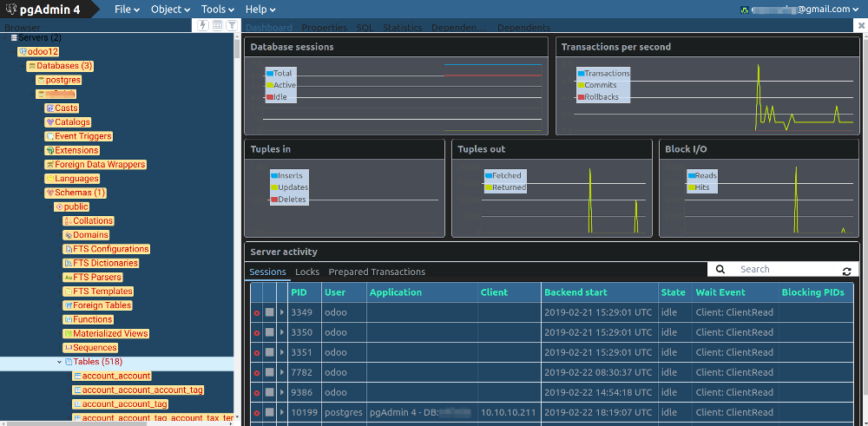Sort by the State column header

point(675,292)
